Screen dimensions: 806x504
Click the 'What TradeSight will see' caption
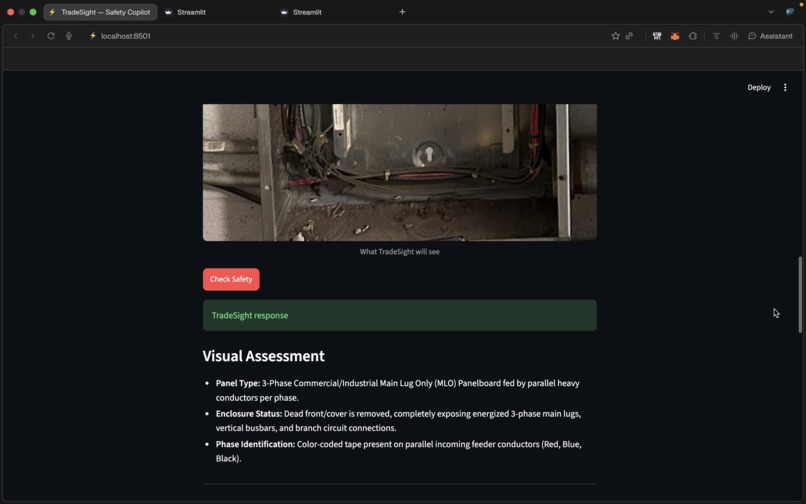pos(399,251)
